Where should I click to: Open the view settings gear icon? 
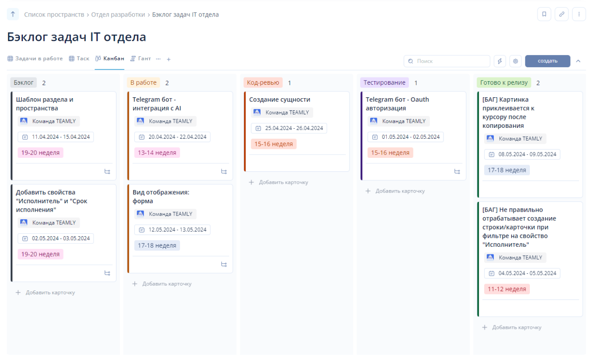[x=516, y=61]
